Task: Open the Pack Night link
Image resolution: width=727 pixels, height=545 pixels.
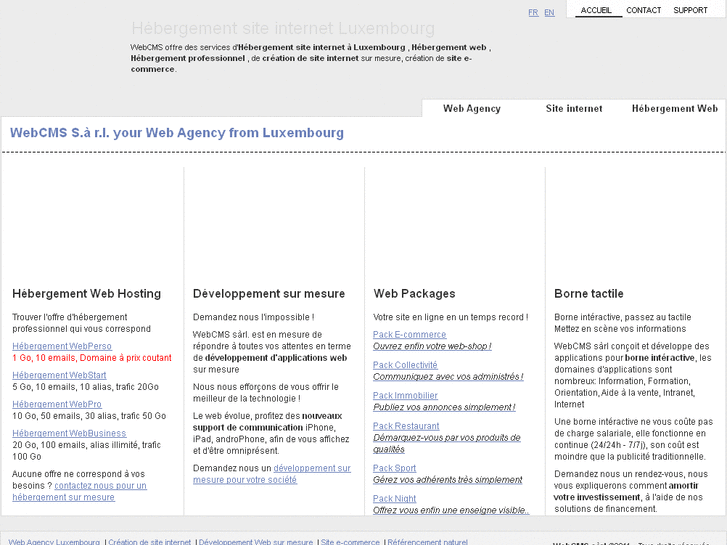Action: 395,498
